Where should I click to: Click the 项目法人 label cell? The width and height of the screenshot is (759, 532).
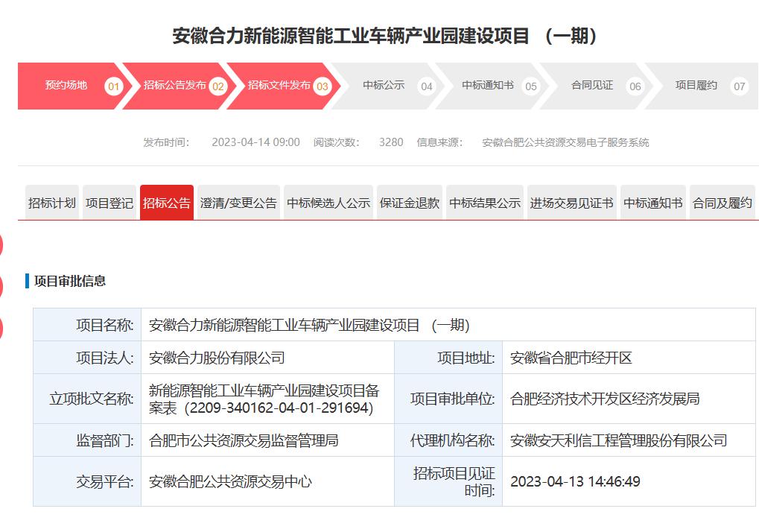(87, 358)
